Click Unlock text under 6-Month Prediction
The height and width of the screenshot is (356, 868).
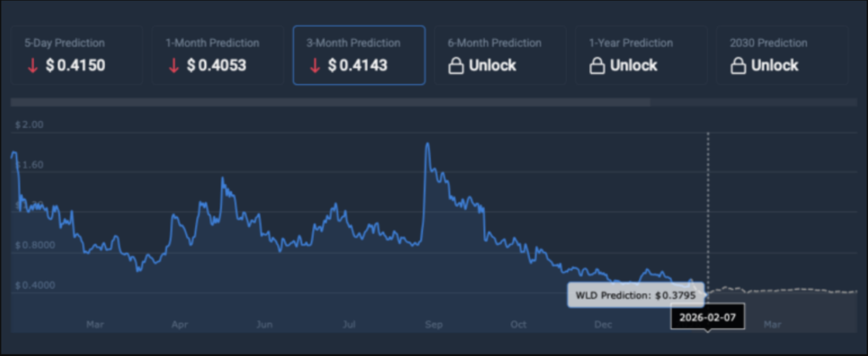[x=491, y=65]
